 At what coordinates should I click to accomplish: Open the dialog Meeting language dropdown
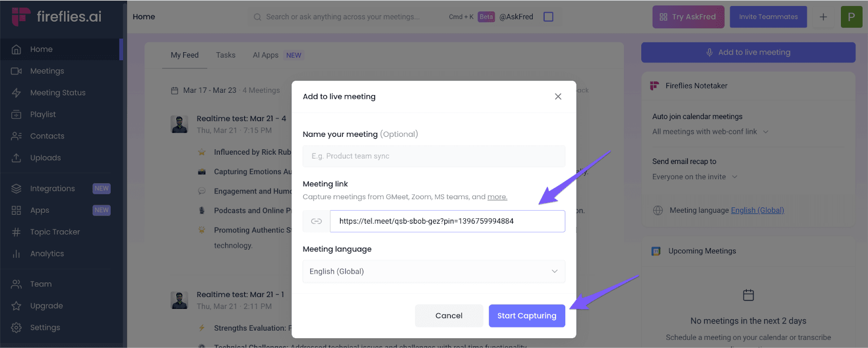434,271
